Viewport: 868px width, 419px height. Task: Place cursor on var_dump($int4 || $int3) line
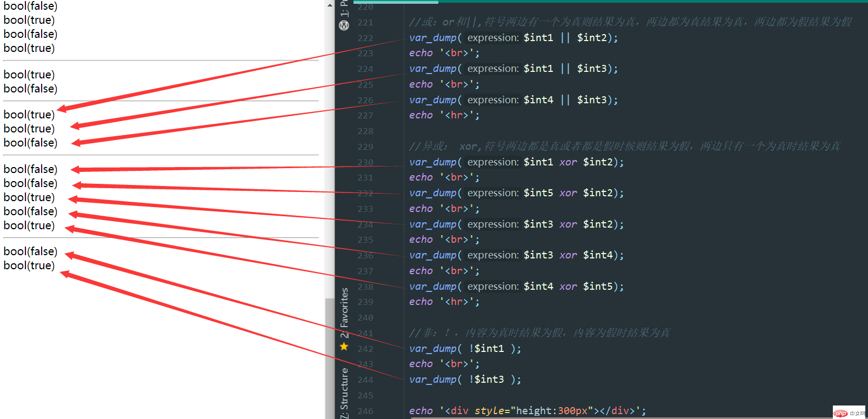click(x=513, y=99)
